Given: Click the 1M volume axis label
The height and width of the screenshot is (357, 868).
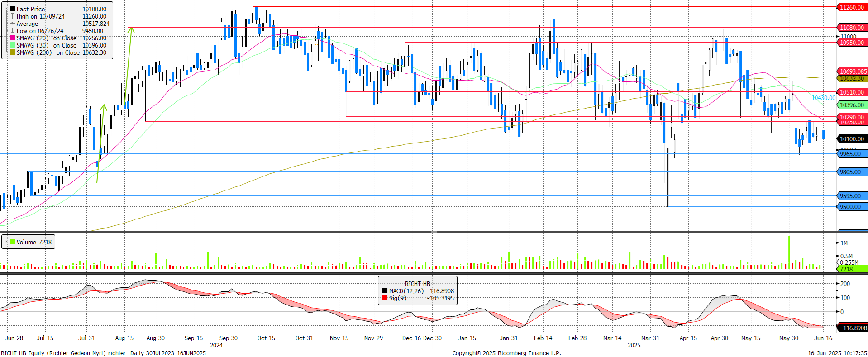Looking at the screenshot, I should 844,243.
